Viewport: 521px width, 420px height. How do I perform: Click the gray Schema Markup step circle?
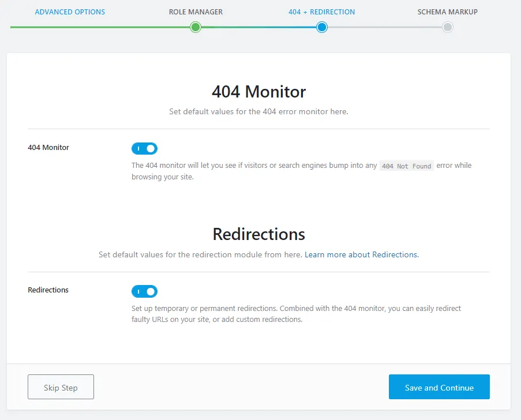pyautogui.click(x=448, y=27)
